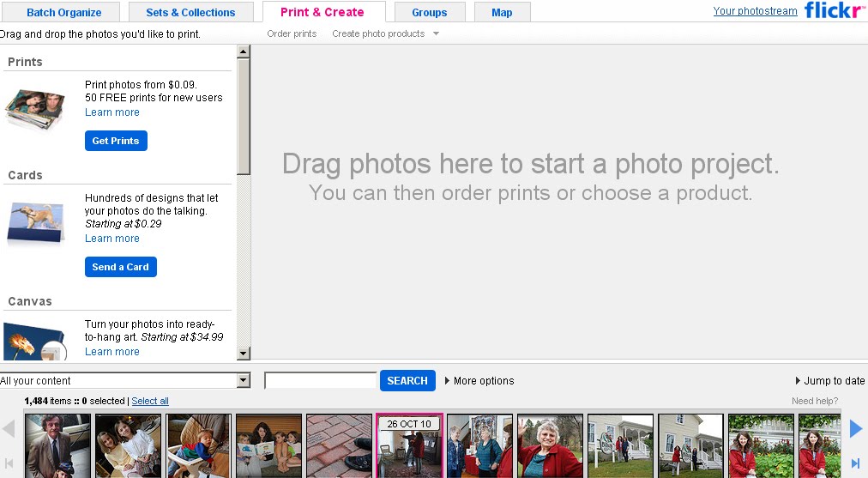This screenshot has height=478, width=868.
Task: Jump to start of photo strip
Action: click(9, 463)
